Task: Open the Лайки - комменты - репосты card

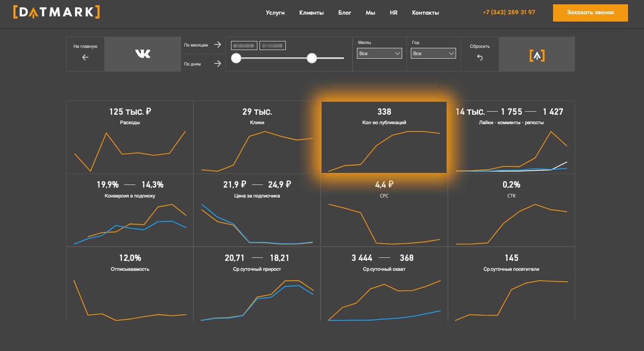Action: click(x=511, y=137)
